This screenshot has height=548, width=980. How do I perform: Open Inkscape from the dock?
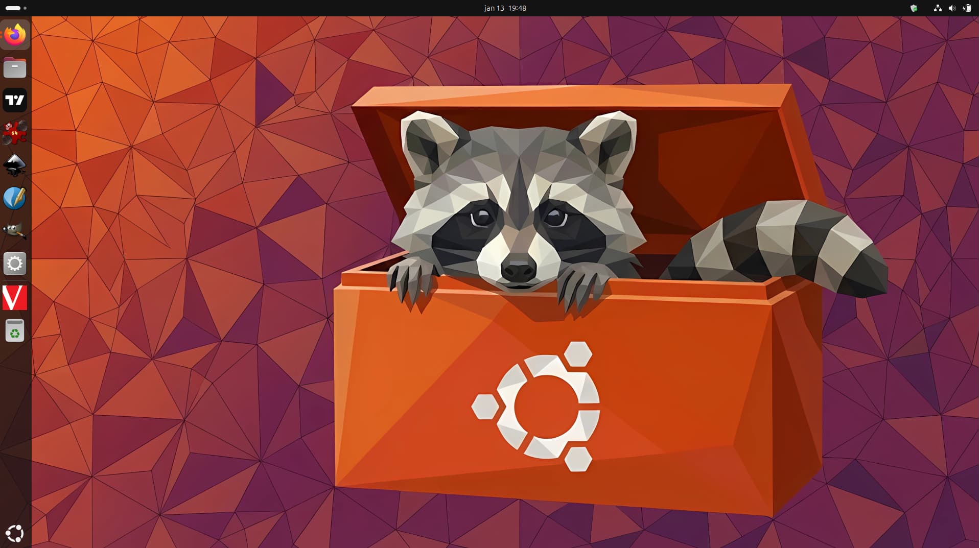pos(15,165)
